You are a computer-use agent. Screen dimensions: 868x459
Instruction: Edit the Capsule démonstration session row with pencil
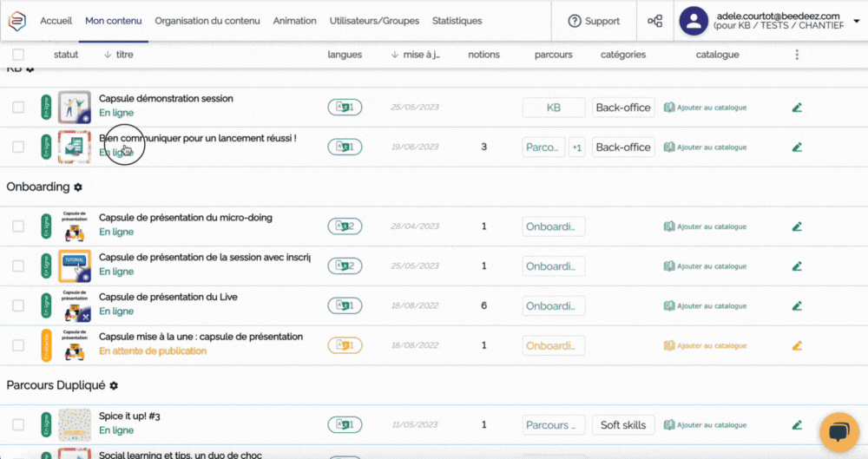tap(797, 108)
